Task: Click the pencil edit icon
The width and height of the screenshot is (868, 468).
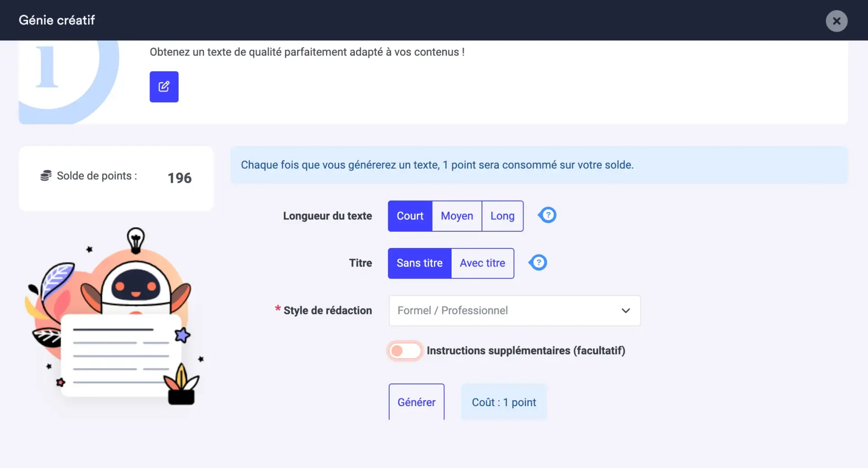Action: click(x=164, y=86)
